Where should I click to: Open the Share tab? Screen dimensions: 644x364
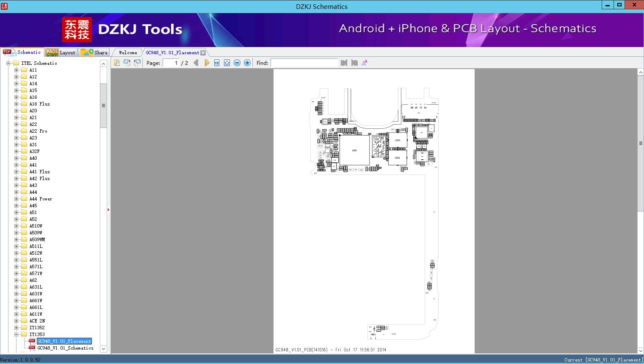click(94, 53)
